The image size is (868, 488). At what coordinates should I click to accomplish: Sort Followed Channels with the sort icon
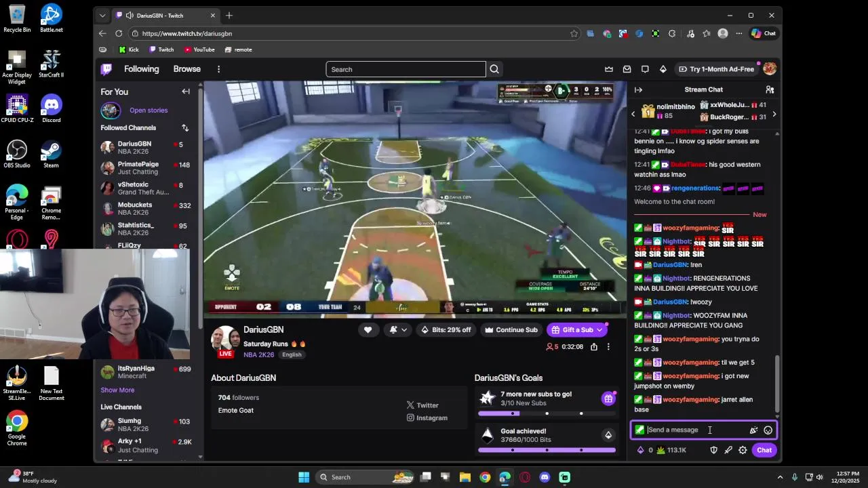point(185,127)
